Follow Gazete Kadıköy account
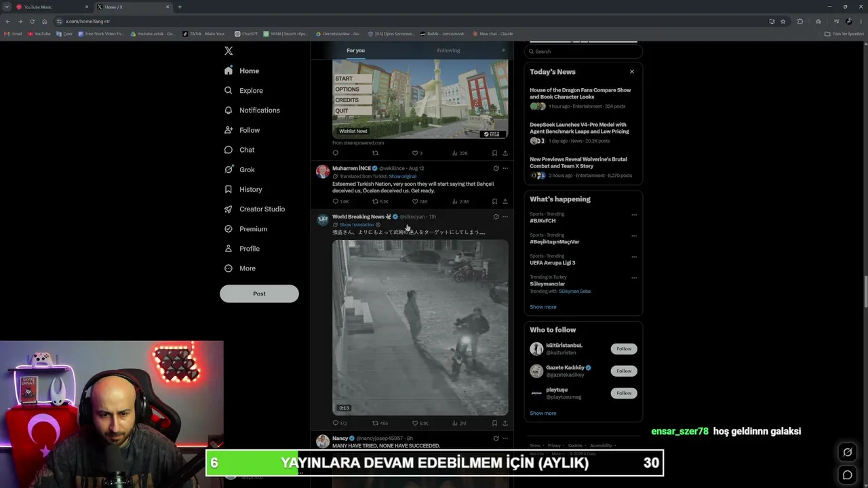This screenshot has height=488, width=868. click(624, 371)
